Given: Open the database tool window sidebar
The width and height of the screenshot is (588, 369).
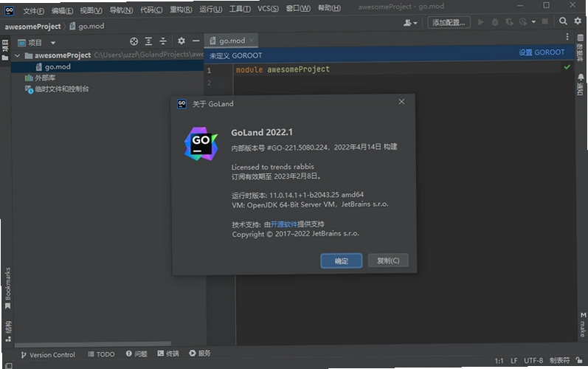Looking at the screenshot, I should [x=580, y=48].
